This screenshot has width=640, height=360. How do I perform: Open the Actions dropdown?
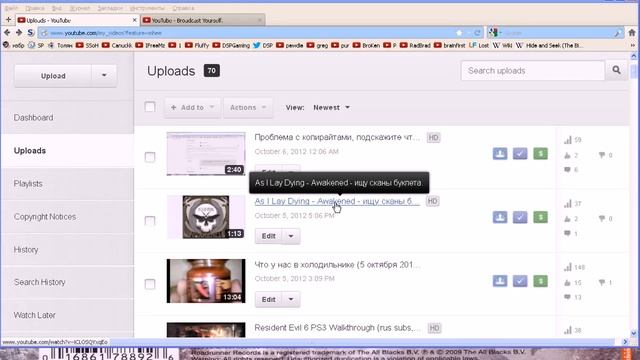pyautogui.click(x=248, y=107)
